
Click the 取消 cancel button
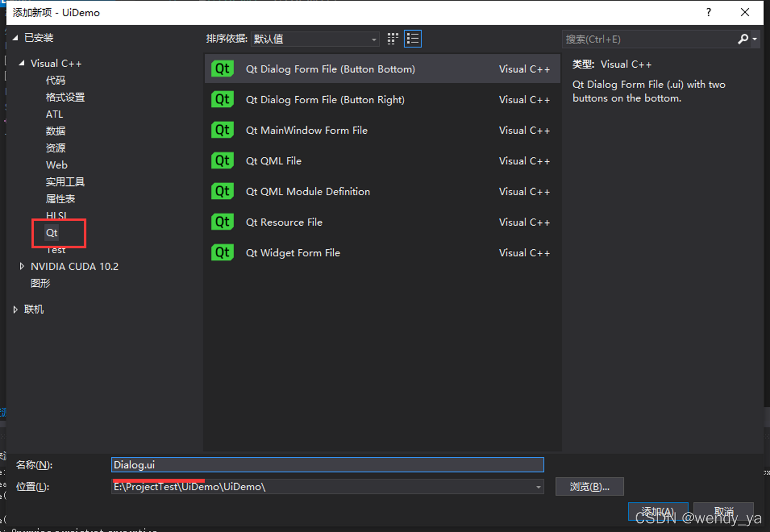point(724,512)
